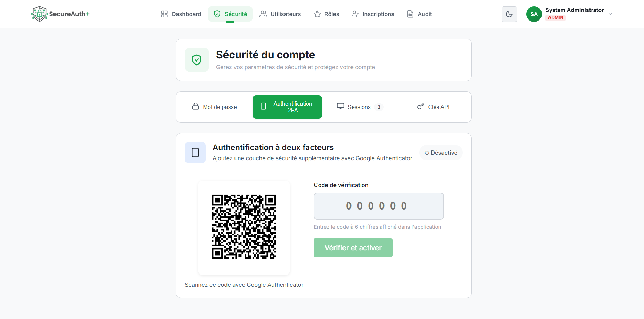Open the Dashboard grid icon
The image size is (644, 319).
pos(164,14)
